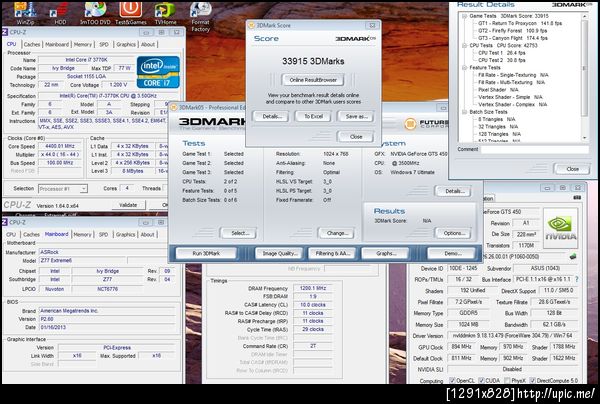
Task: Open Filtering & AA... settings
Action: tap(332, 253)
